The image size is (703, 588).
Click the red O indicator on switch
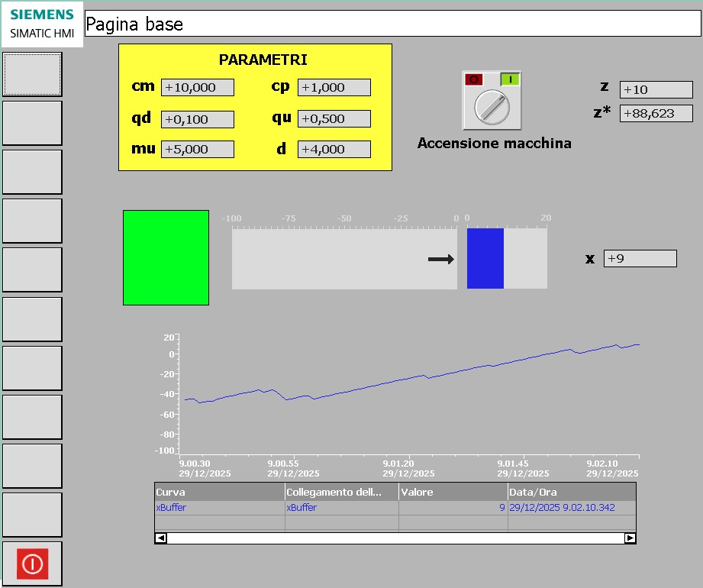[474, 79]
